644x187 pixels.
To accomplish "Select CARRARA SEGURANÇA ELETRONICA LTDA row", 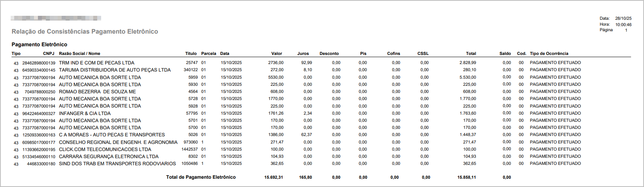I will [x=109, y=157].
